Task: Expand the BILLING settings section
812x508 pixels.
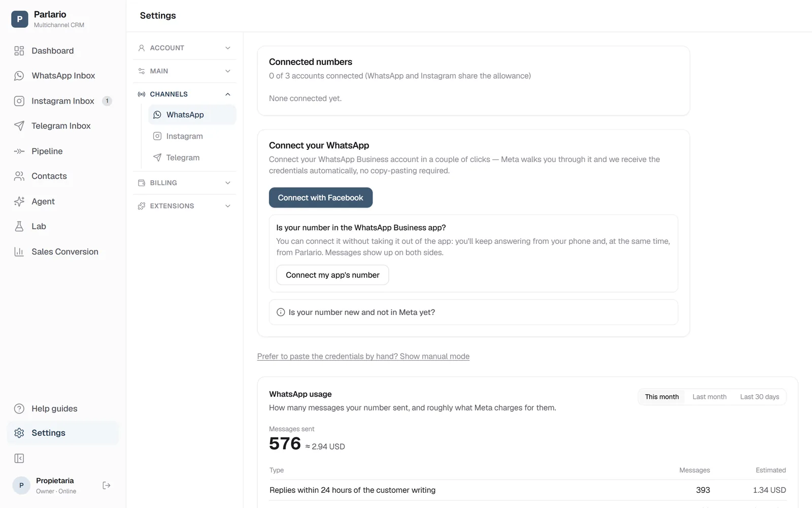Action: [x=185, y=183]
